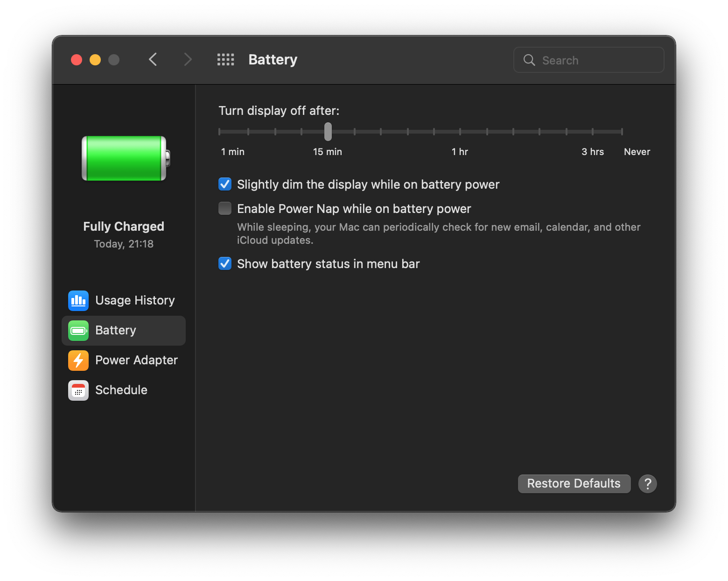Click the 'Today, 21:18' timestamp
Image resolution: width=728 pixels, height=581 pixels.
click(124, 244)
